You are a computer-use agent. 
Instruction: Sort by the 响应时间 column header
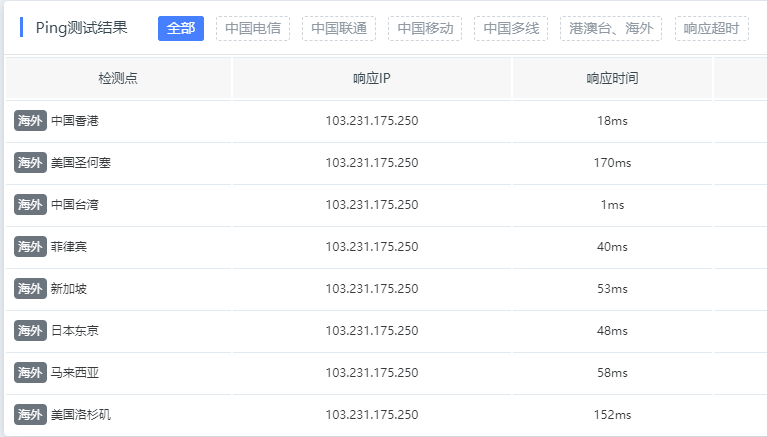point(612,78)
